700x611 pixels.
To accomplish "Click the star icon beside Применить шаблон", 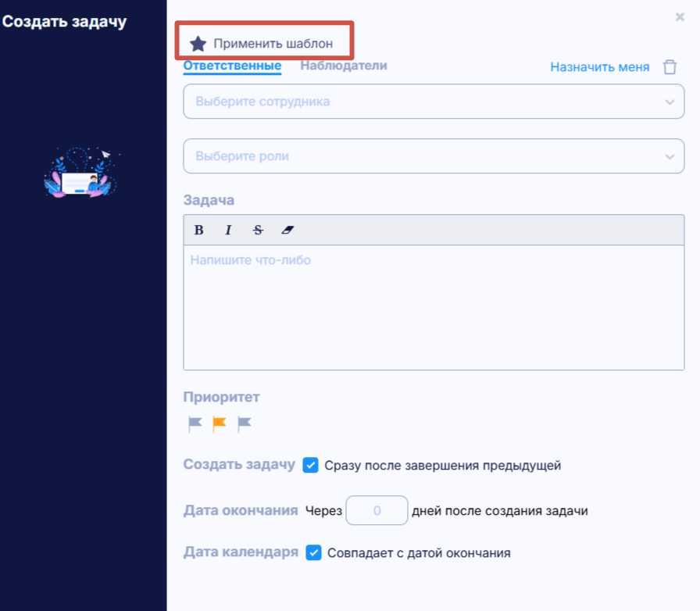I will point(198,44).
